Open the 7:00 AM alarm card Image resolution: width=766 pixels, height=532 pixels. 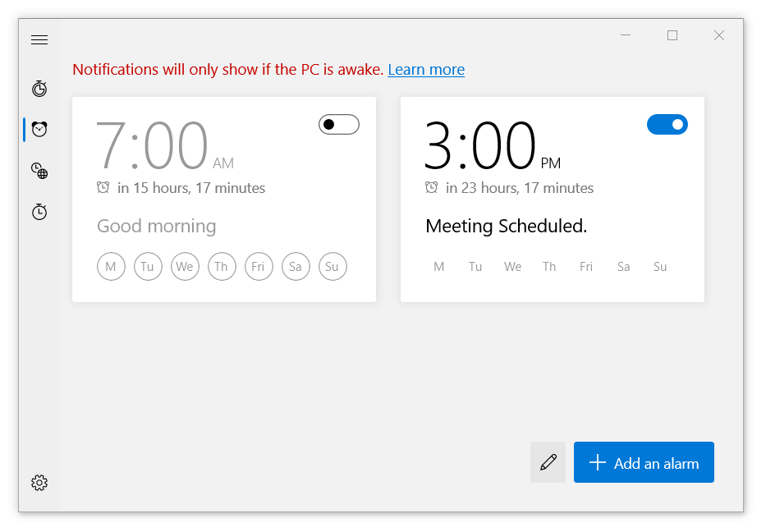224,199
